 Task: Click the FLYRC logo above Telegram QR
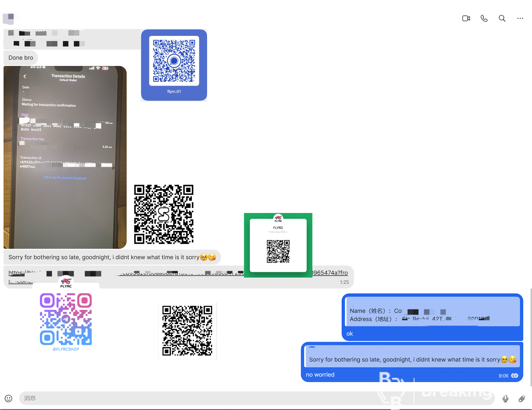tap(66, 283)
